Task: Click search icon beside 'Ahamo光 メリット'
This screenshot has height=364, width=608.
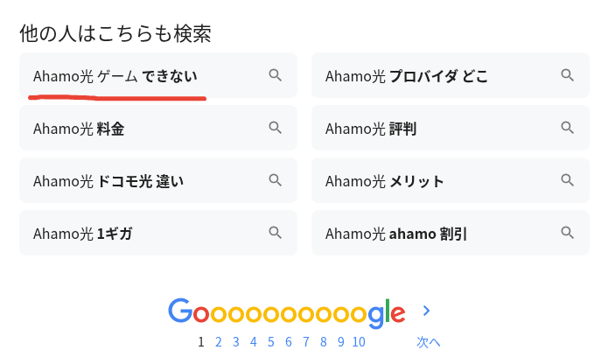Action: point(568,180)
